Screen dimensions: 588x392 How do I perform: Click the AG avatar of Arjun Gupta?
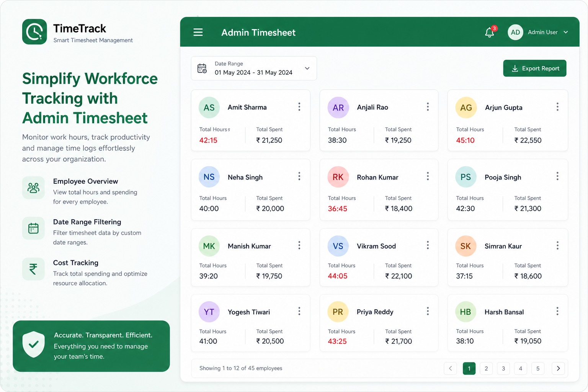(466, 108)
